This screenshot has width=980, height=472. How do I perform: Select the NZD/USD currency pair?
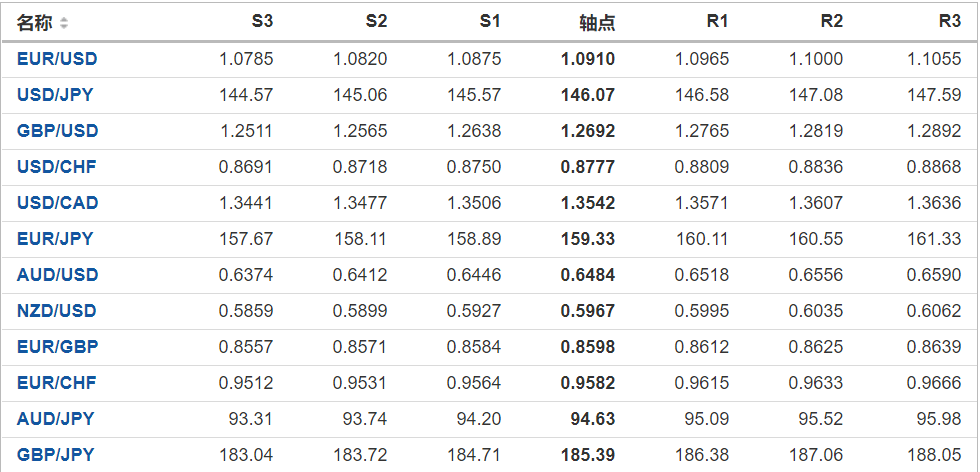coord(57,311)
